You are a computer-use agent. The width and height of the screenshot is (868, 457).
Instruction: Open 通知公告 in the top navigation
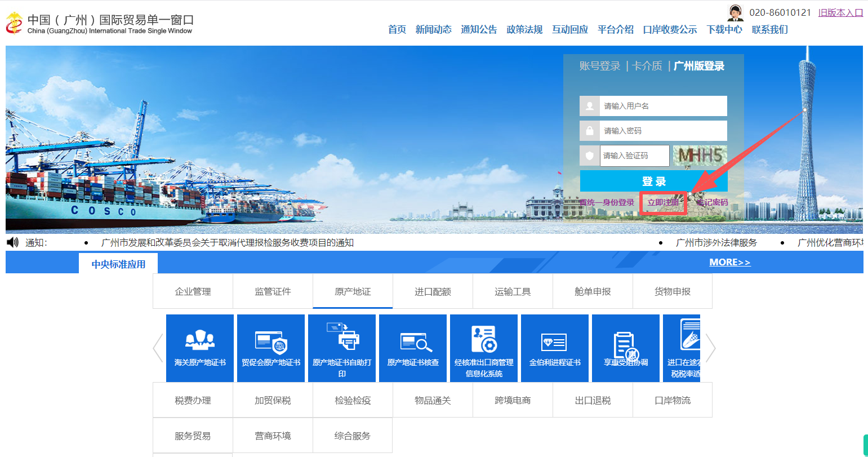[x=479, y=29]
